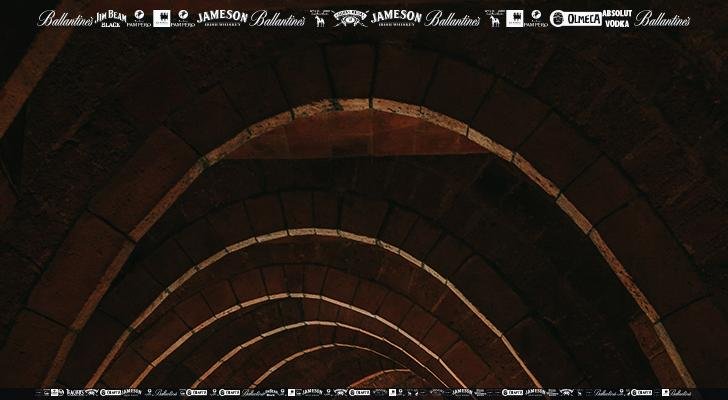
Task: Choose the white square emblem left of Olmeca
Action: pyautogui.click(x=515, y=18)
